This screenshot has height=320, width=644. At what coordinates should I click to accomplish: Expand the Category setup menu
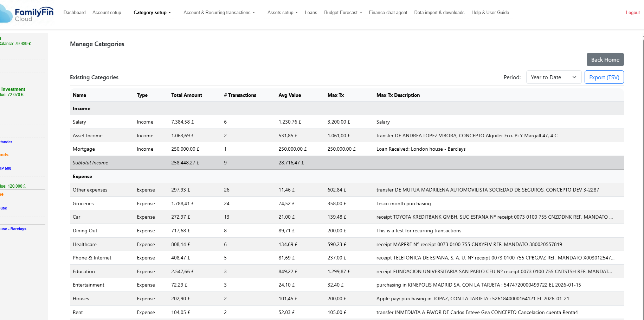pyautogui.click(x=152, y=12)
